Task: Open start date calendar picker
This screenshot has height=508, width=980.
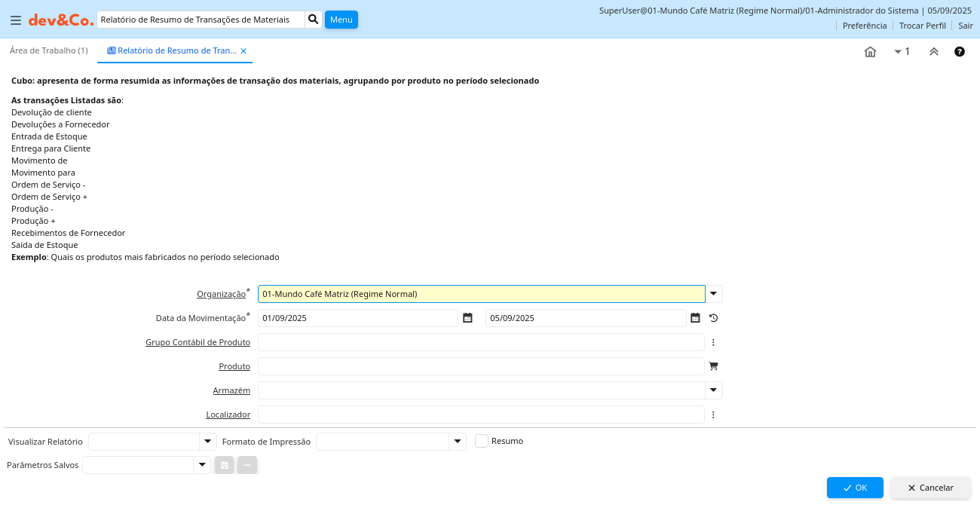Action: [467, 318]
